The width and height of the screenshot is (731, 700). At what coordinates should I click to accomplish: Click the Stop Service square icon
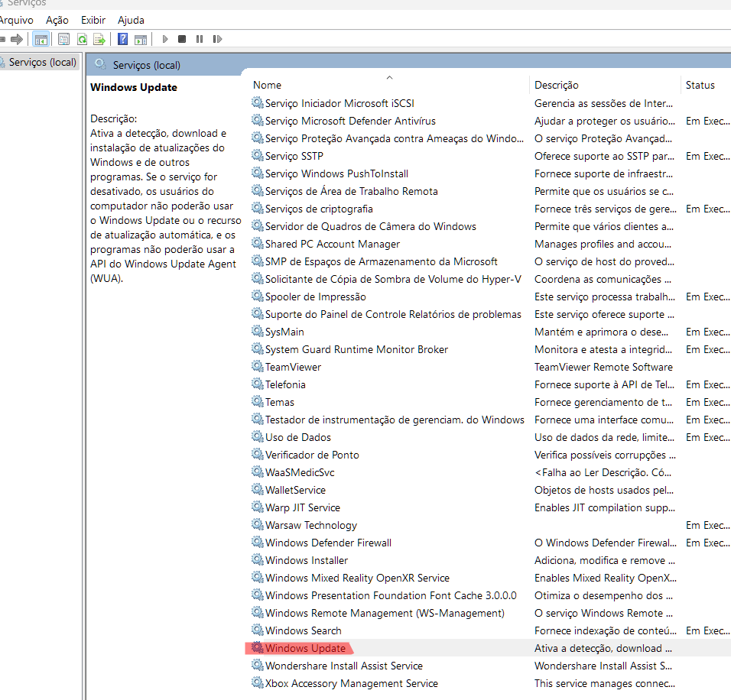click(182, 39)
